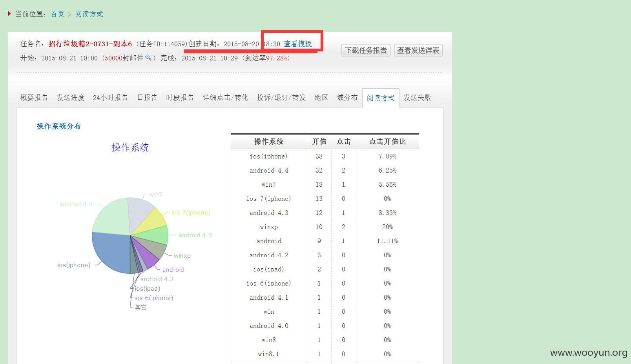This screenshot has width=631, height=364.
Task: Click the magnifier icon beside 50000封邮件
Action: 148,58
